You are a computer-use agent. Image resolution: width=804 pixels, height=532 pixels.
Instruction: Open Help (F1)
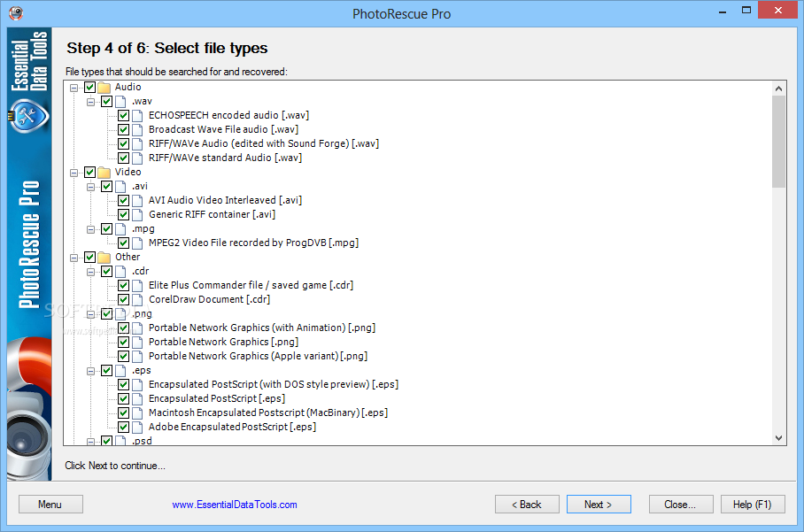[x=753, y=505]
